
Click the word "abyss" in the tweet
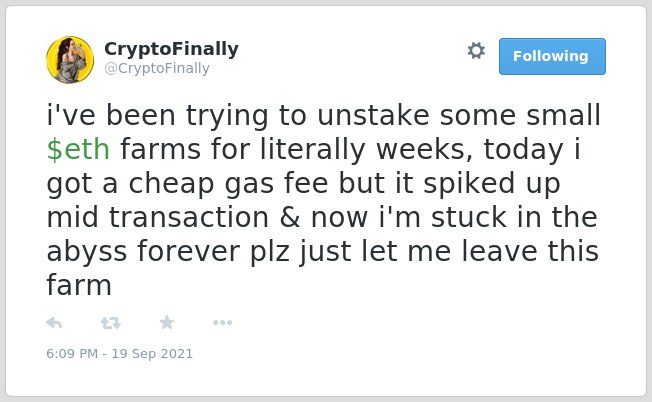(x=86, y=252)
